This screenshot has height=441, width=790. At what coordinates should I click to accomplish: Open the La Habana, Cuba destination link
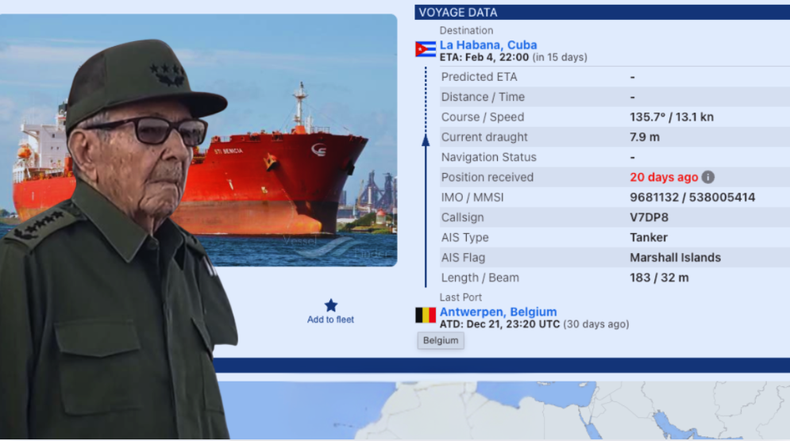(x=488, y=45)
